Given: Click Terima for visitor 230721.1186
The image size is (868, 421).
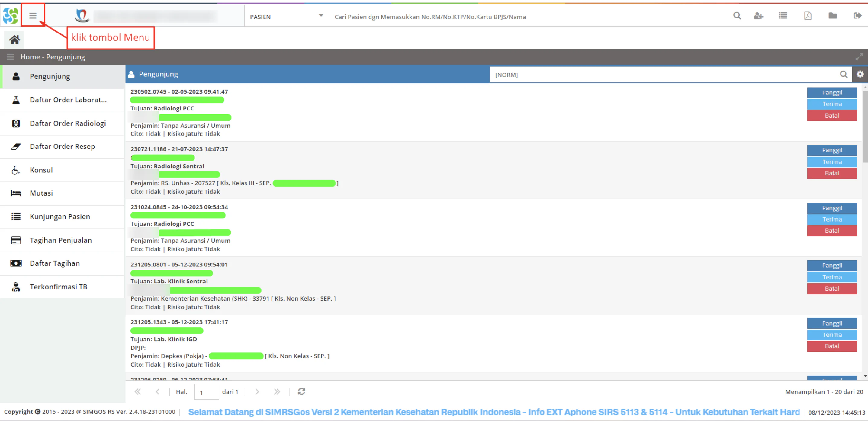Looking at the screenshot, I should (832, 162).
